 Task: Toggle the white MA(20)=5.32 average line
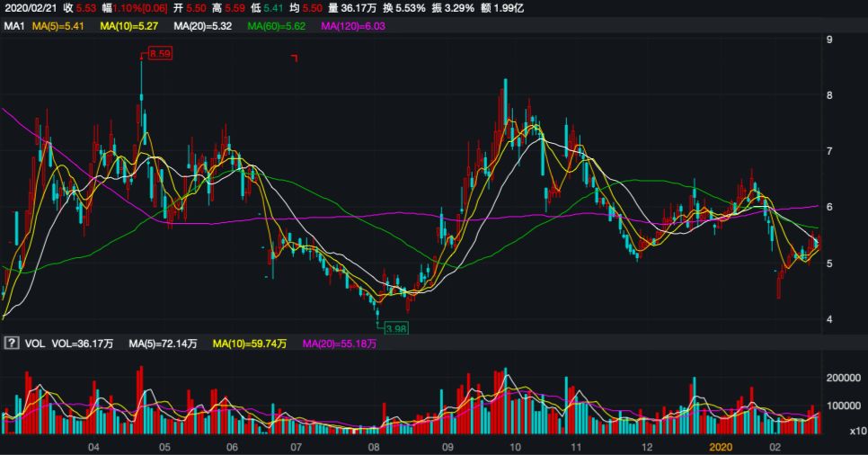click(203, 26)
